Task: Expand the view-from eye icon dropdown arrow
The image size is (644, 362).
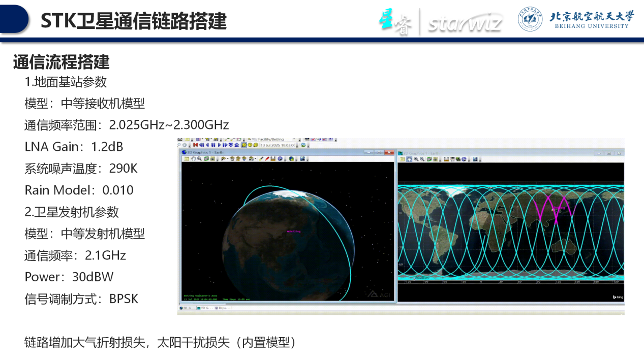Action: [228, 159]
